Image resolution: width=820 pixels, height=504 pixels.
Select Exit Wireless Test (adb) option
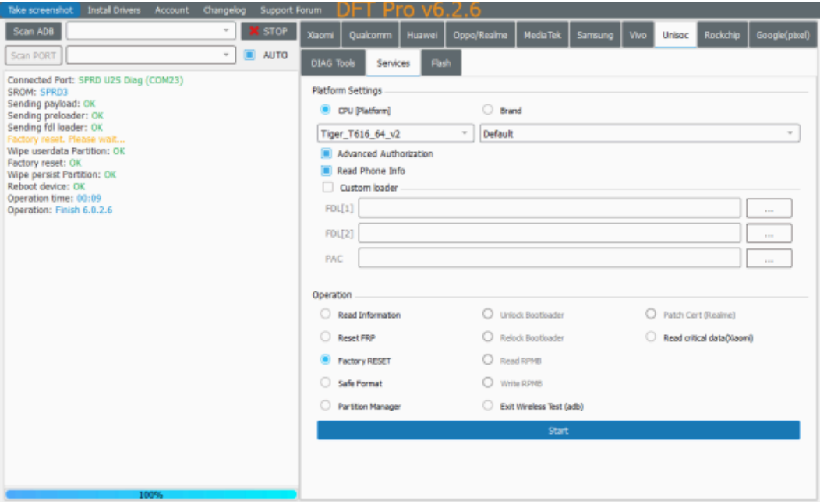tap(487, 406)
